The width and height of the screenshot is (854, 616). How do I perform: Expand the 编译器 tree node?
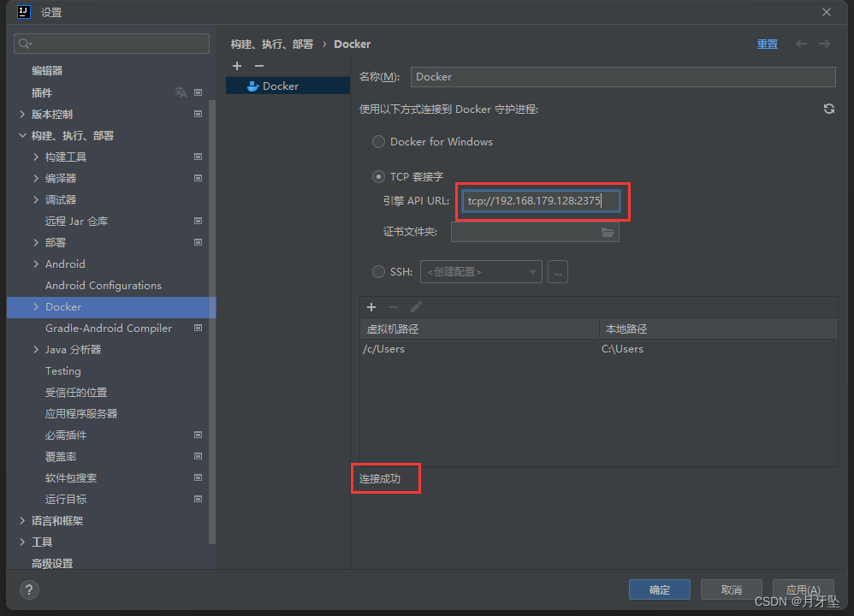(36, 178)
